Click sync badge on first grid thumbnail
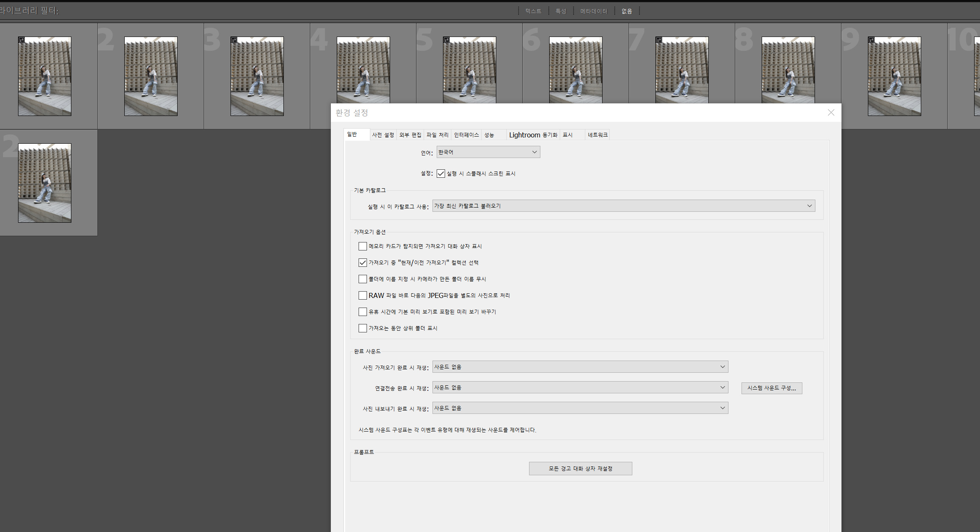980x532 pixels. click(21, 40)
